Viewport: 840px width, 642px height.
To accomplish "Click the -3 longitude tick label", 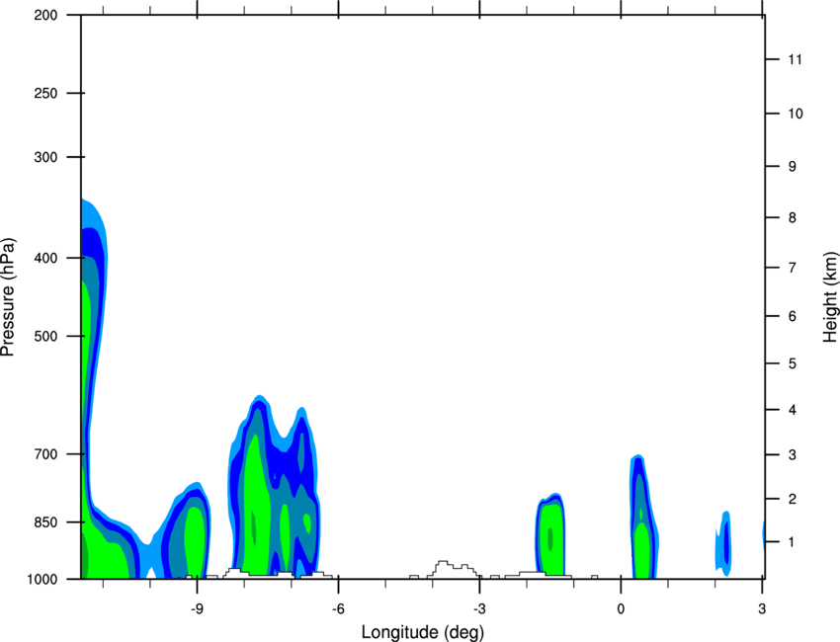I will coord(479,609).
